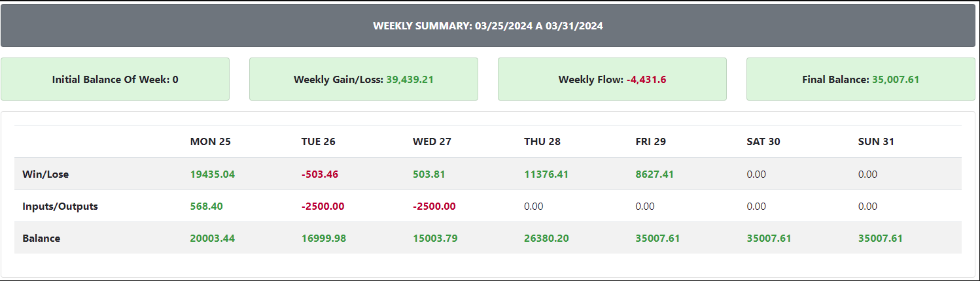Image resolution: width=980 pixels, height=281 pixels.
Task: Click Tuesday's loss value -503.46
Action: pos(320,174)
